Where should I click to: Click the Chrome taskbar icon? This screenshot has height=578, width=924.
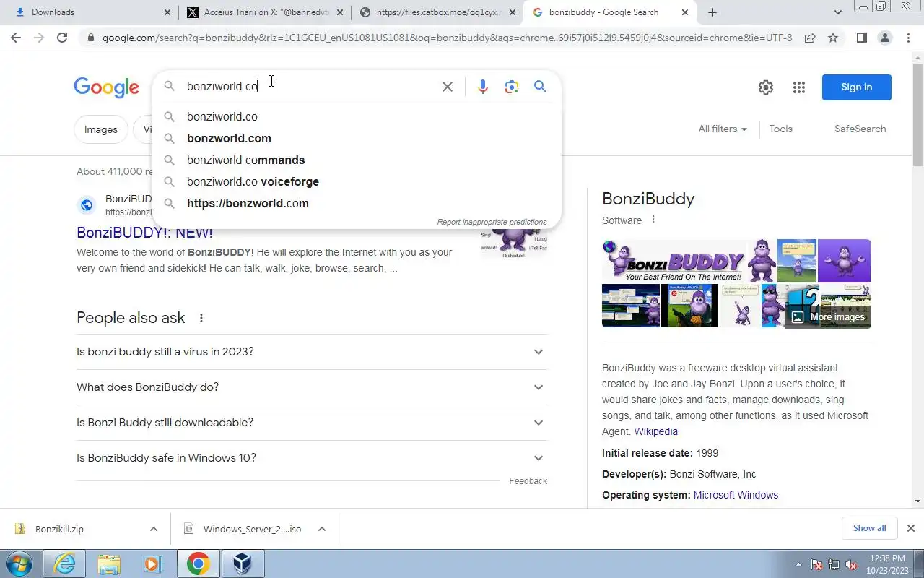coord(198,564)
